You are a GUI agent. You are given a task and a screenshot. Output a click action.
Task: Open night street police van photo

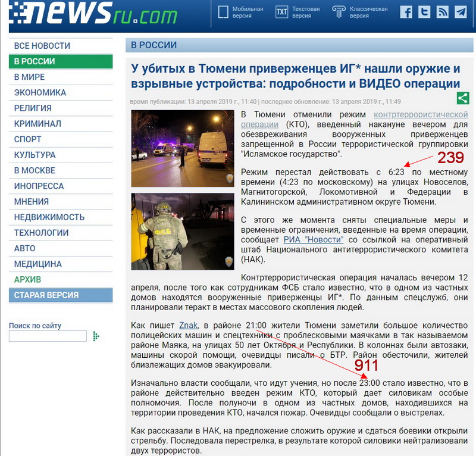(183, 149)
